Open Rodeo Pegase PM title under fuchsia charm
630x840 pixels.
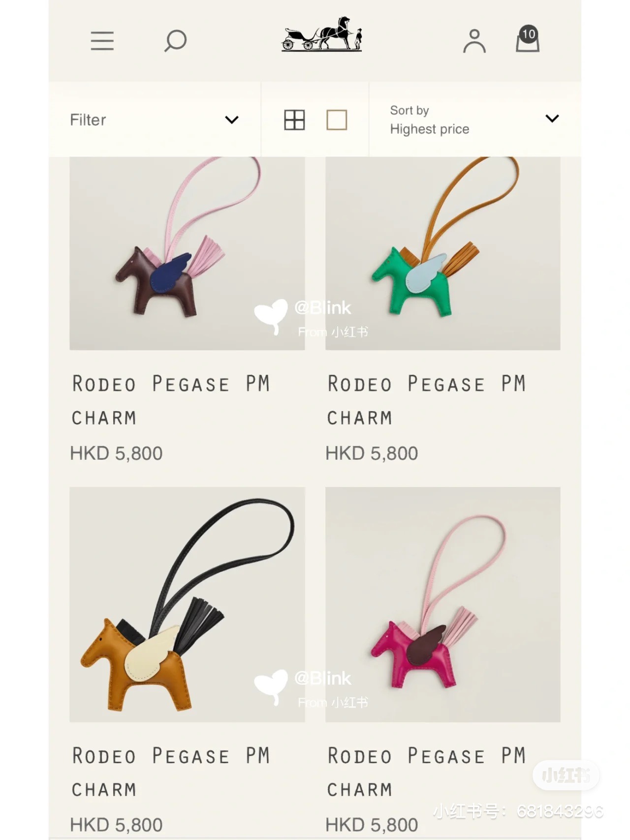click(x=427, y=772)
